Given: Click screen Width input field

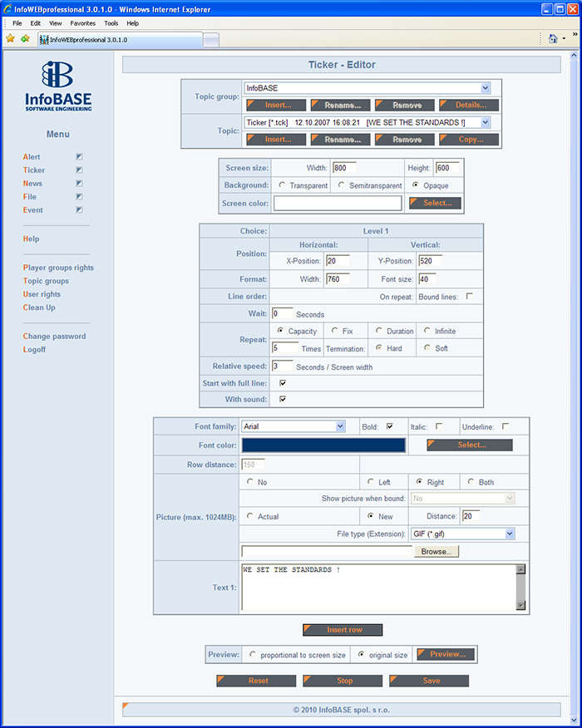Looking at the screenshot, I should pyautogui.click(x=345, y=168).
